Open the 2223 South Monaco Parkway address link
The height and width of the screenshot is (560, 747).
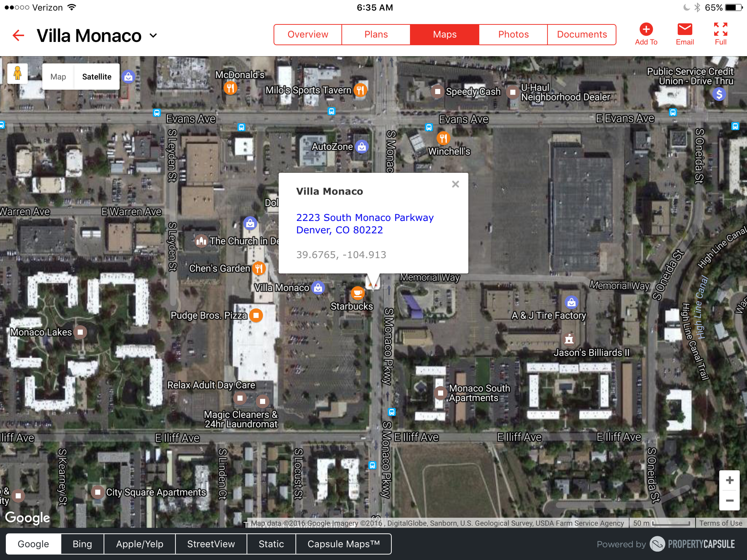click(365, 224)
